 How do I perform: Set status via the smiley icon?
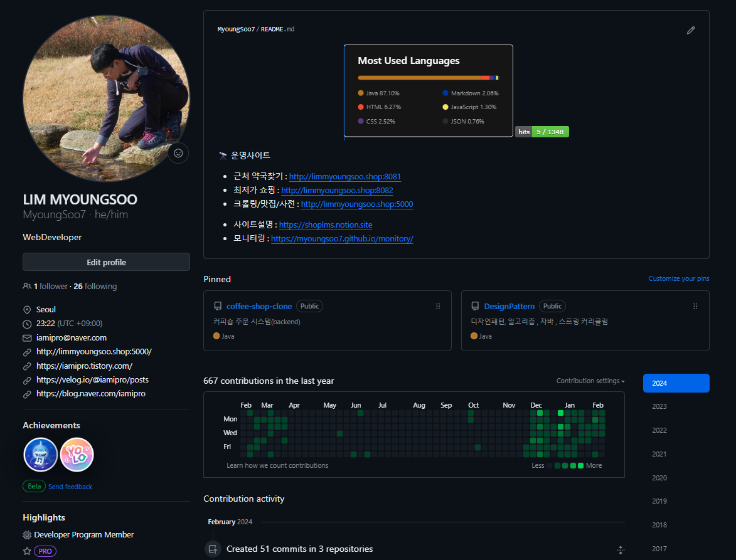[x=178, y=153]
